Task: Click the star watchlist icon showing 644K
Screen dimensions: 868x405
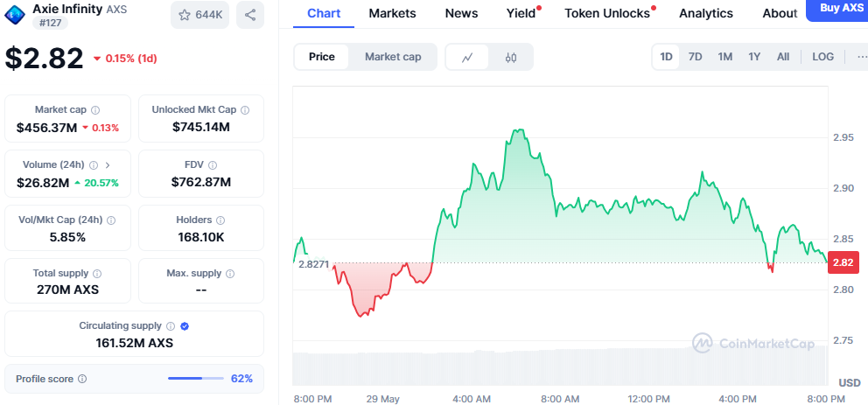Action: pos(199,15)
